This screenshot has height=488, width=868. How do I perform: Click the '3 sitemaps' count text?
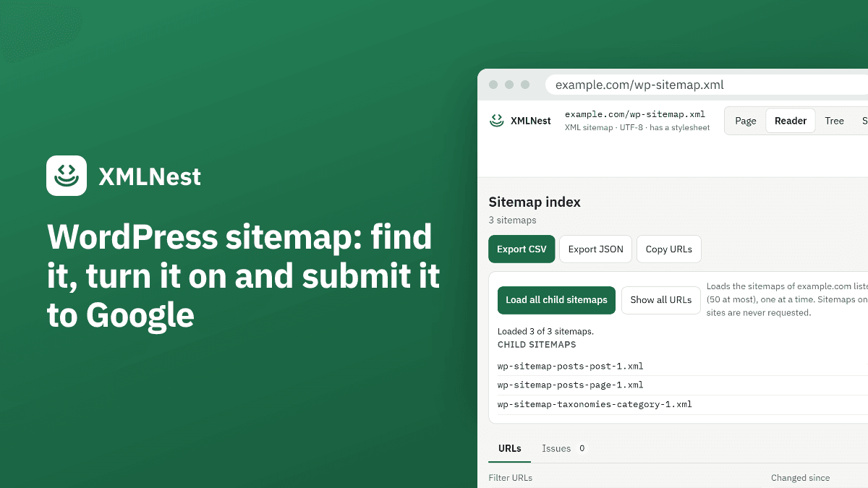point(513,221)
